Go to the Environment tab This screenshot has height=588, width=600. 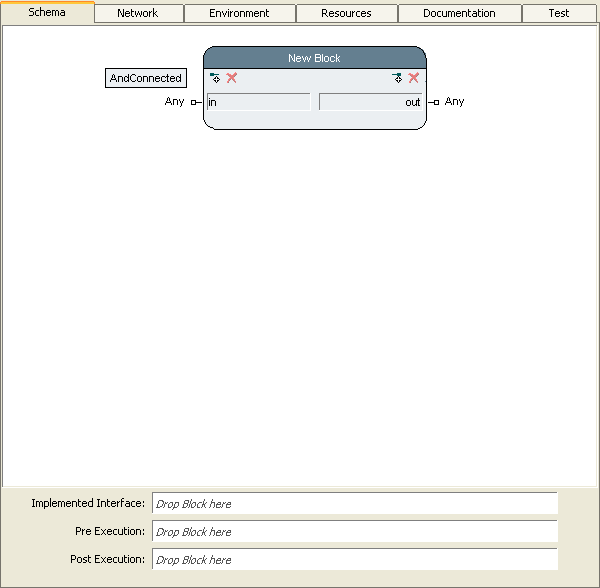(239, 13)
